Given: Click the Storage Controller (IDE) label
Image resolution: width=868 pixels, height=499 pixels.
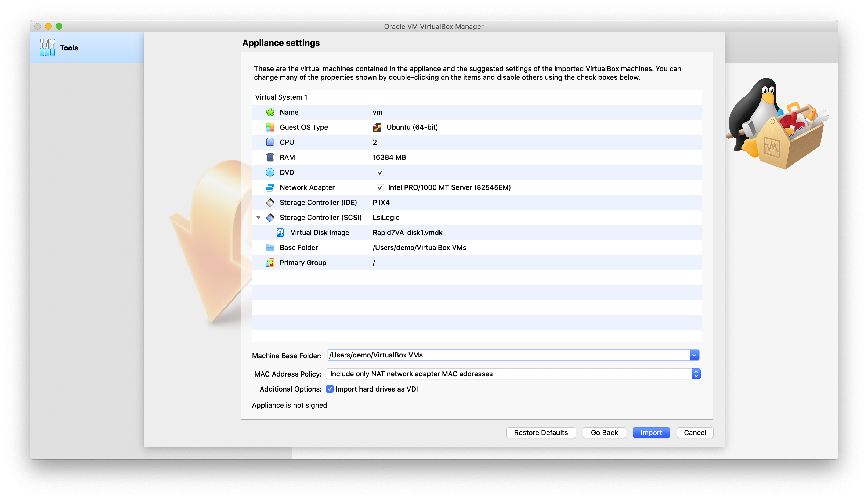Looking at the screenshot, I should point(318,203).
